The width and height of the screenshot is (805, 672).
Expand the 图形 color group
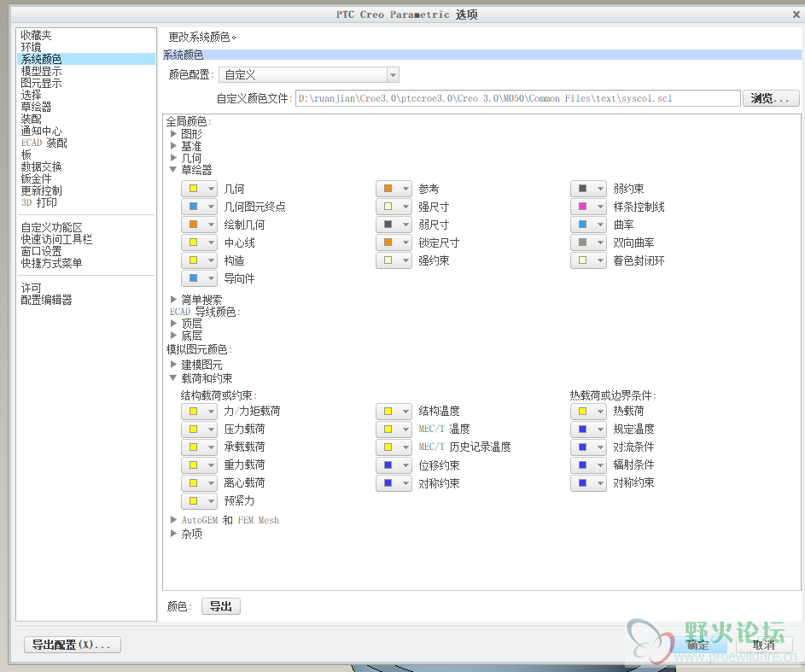[x=173, y=133]
